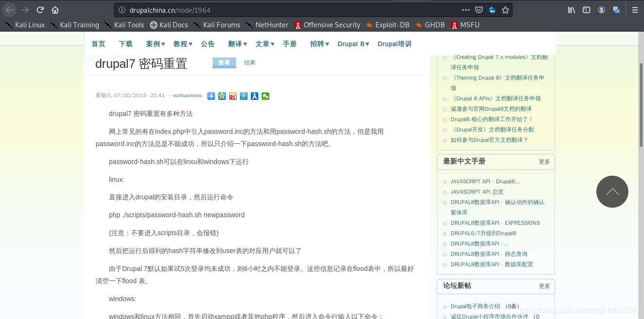Open 手册 in the navigation
Viewport: 644px width, 319px height.
click(x=289, y=44)
